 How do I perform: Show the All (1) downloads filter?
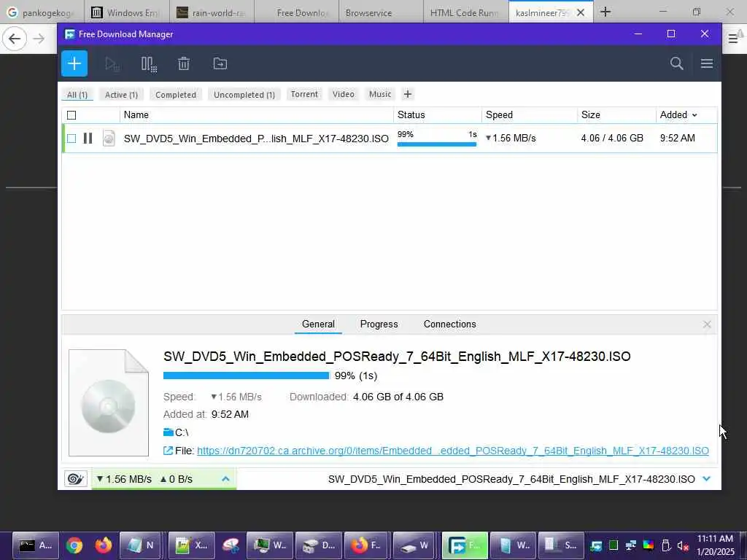[x=77, y=95]
